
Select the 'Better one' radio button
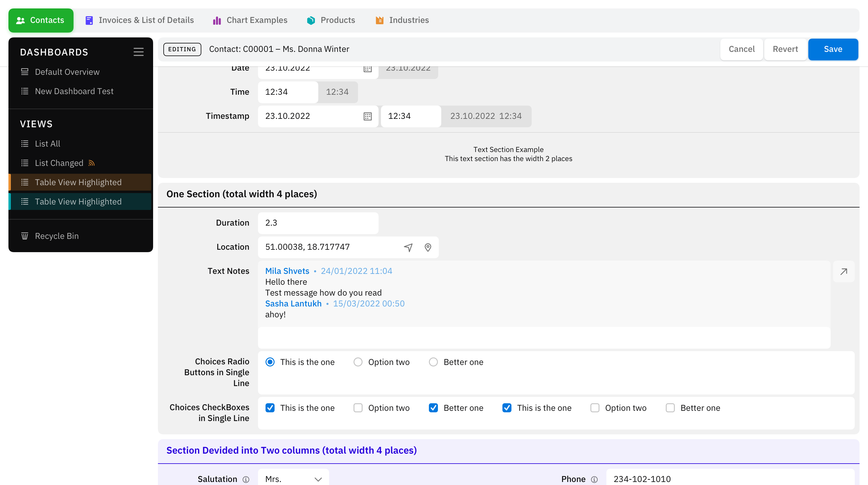(x=433, y=362)
